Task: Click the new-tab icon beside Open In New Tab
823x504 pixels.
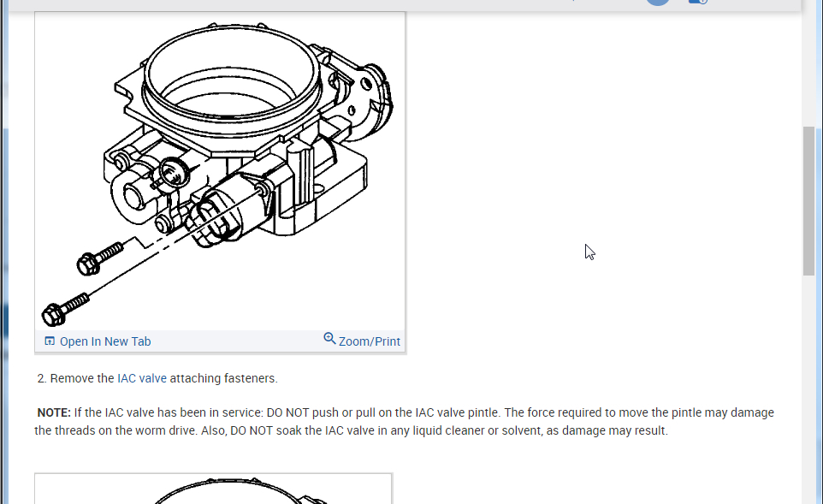Action: click(50, 341)
